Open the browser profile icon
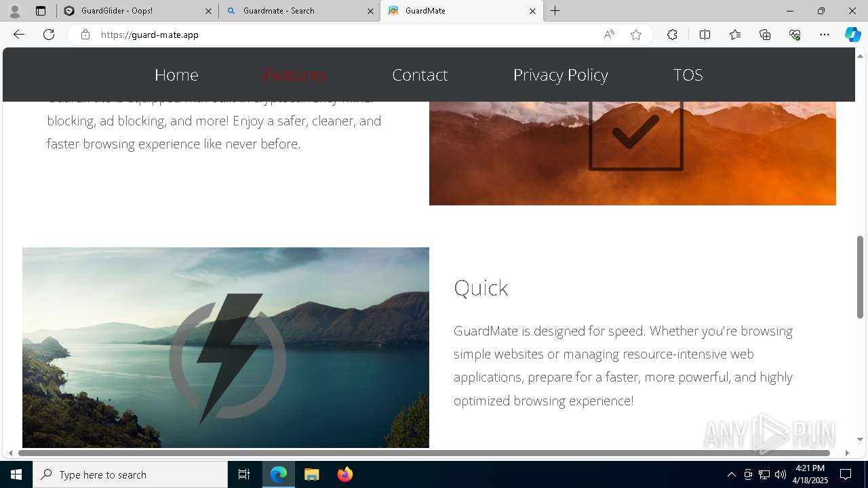Viewport: 868px width, 488px height. tap(14, 11)
